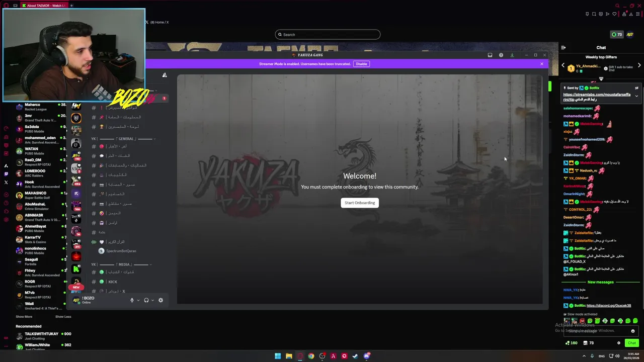Disable Streamer Mode via the banner button

pos(361,64)
